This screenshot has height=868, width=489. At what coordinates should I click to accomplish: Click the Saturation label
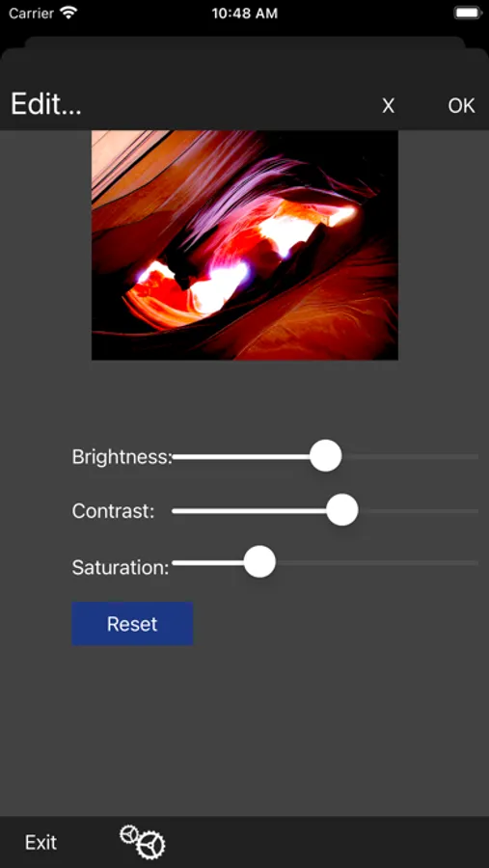point(121,567)
